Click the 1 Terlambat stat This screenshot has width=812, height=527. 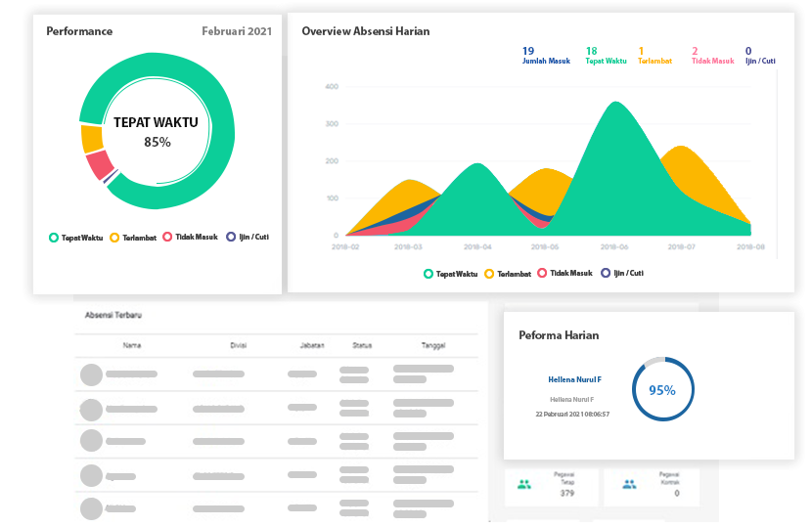tap(654, 56)
